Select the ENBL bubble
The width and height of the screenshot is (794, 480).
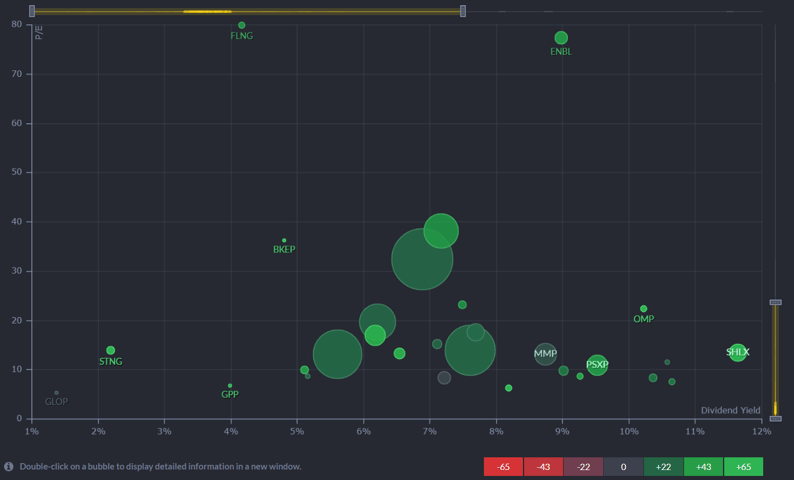561,38
